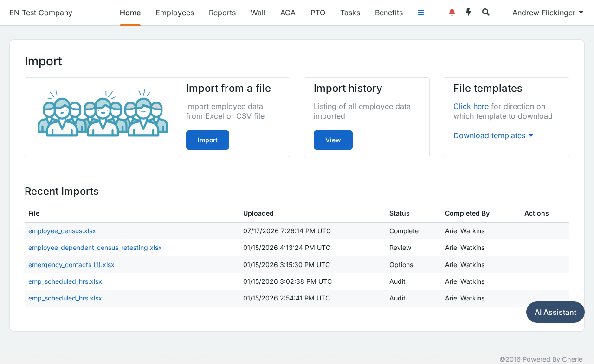Open employee_dependent_census_retesting.xlsx link

95,248
